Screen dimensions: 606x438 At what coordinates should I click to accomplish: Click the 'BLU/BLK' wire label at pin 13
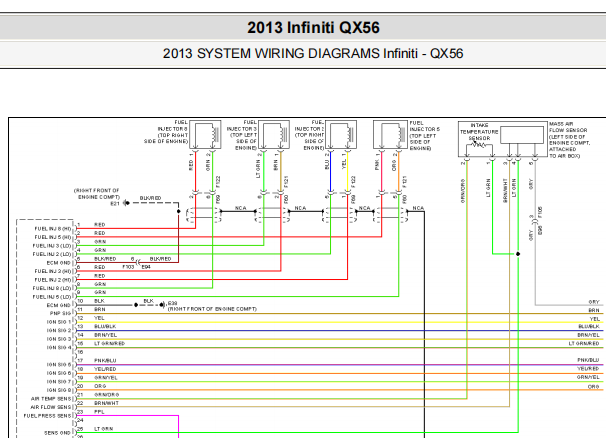pyautogui.click(x=105, y=327)
